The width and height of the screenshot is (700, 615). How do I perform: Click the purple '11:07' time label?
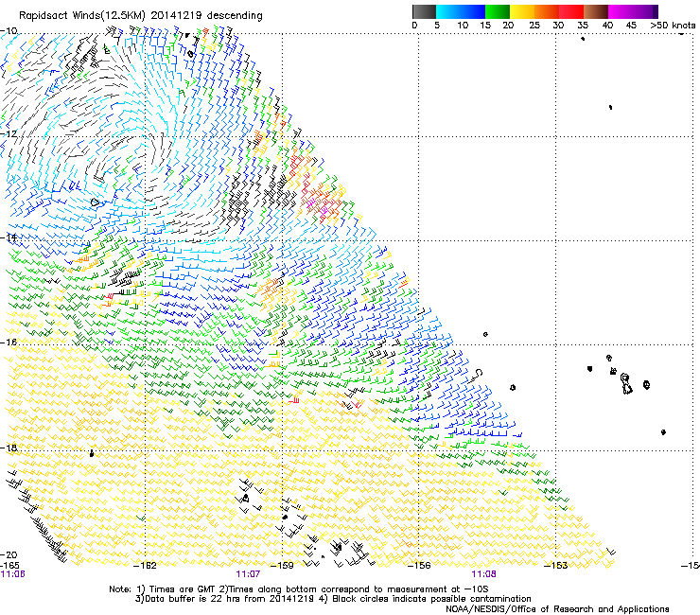point(248,574)
